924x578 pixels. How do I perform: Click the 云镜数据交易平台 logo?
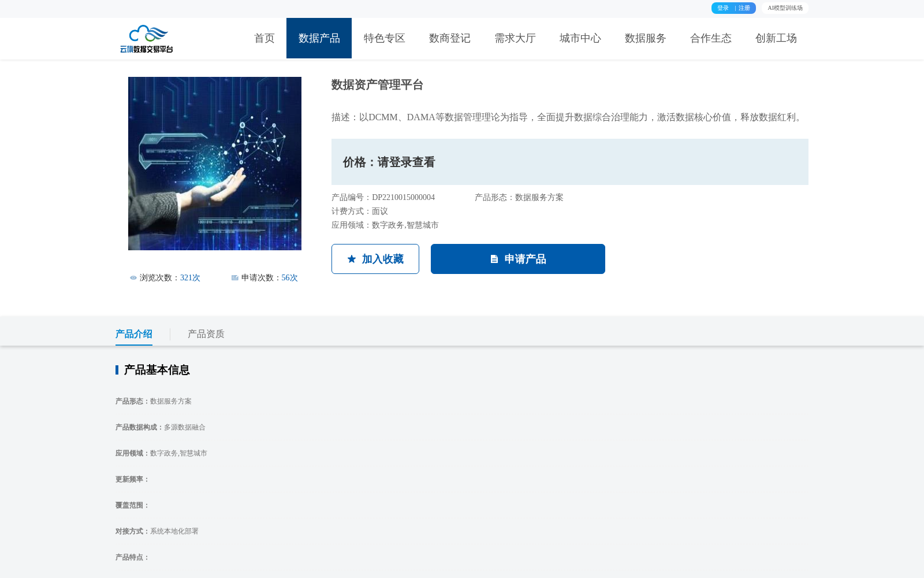tap(147, 39)
